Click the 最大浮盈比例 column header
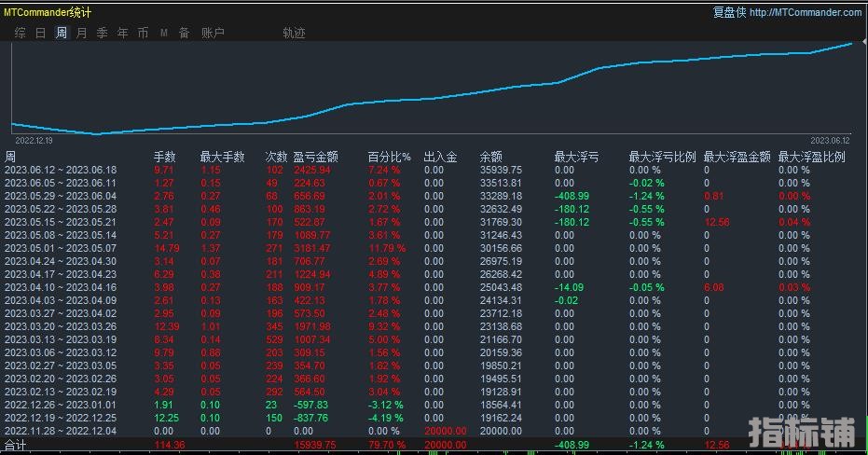This screenshot has height=455, width=868. [x=811, y=158]
